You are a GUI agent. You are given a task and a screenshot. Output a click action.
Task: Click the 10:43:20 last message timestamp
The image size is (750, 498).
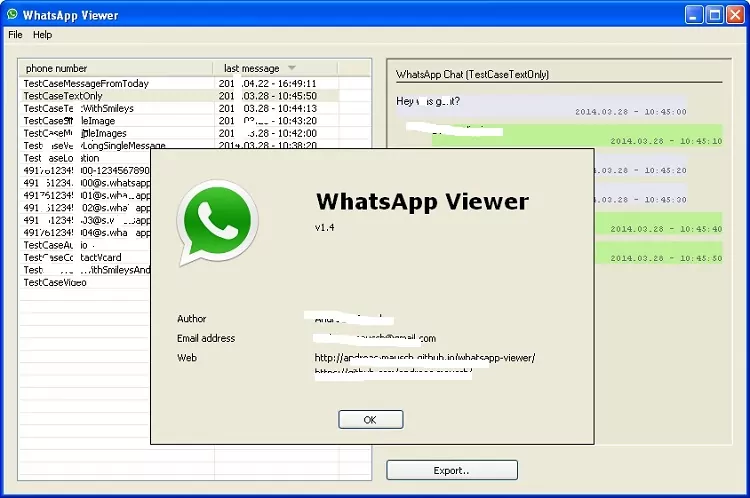pyautogui.click(x=267, y=121)
